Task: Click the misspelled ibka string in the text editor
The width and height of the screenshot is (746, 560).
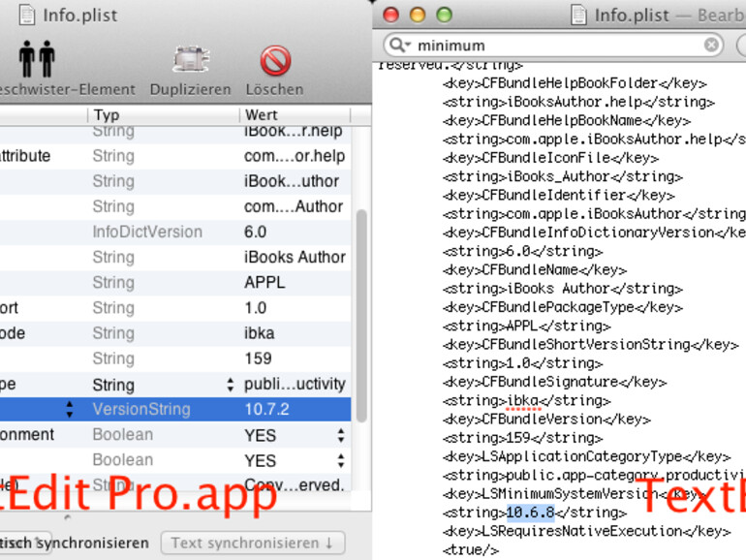Action: 522,401
